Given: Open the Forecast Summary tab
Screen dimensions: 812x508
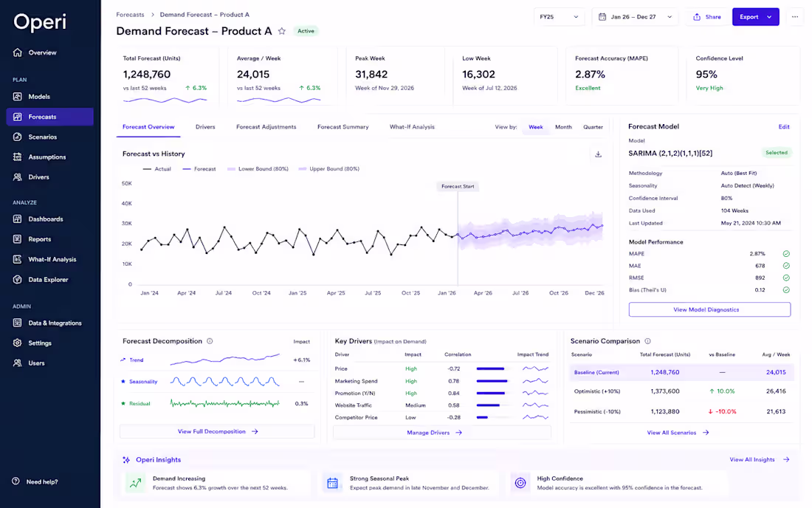Looking at the screenshot, I should point(343,127).
